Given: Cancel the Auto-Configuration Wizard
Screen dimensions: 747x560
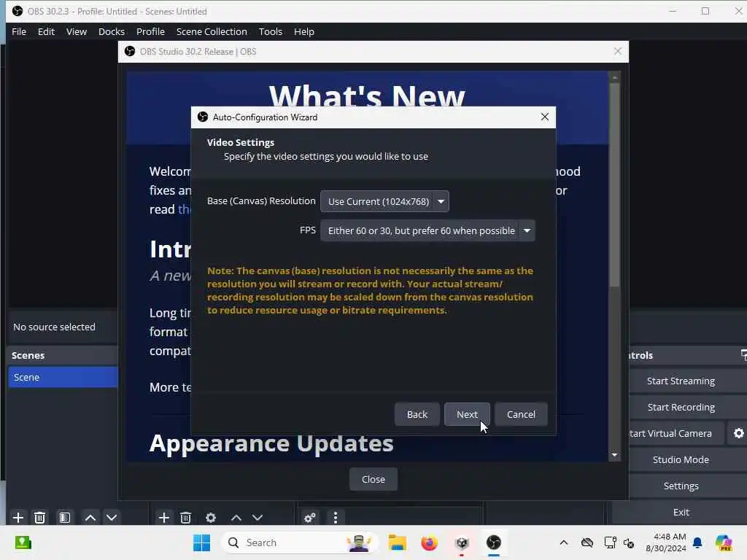Looking at the screenshot, I should pos(521,414).
